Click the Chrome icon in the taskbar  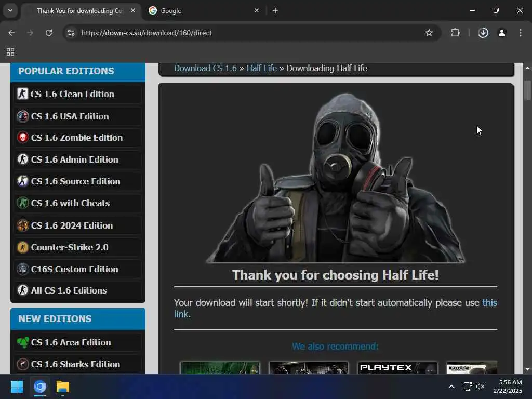tap(39, 387)
